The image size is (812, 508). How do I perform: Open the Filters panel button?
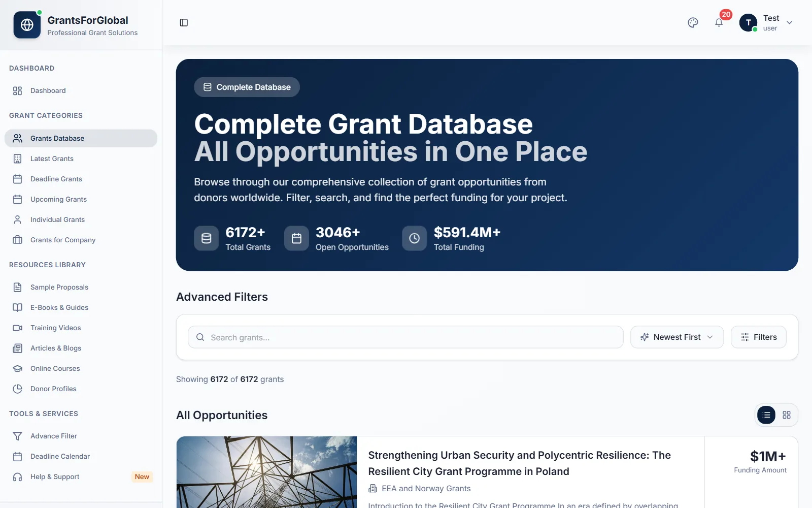[x=759, y=337]
